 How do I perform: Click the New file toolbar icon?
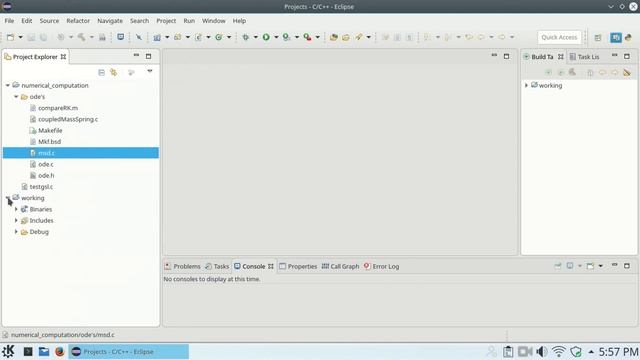tap(10, 37)
